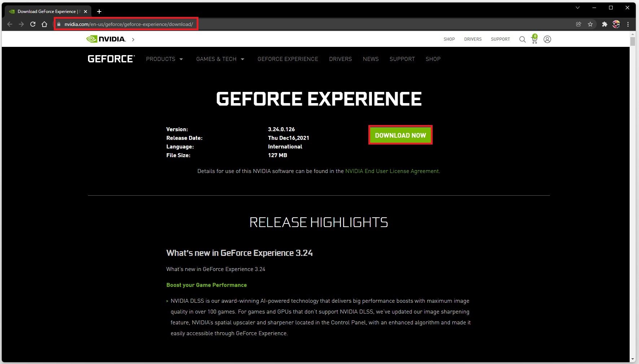Click the GEFORCE EXPERIENCE page title
This screenshot has width=639, height=364.
point(319,99)
